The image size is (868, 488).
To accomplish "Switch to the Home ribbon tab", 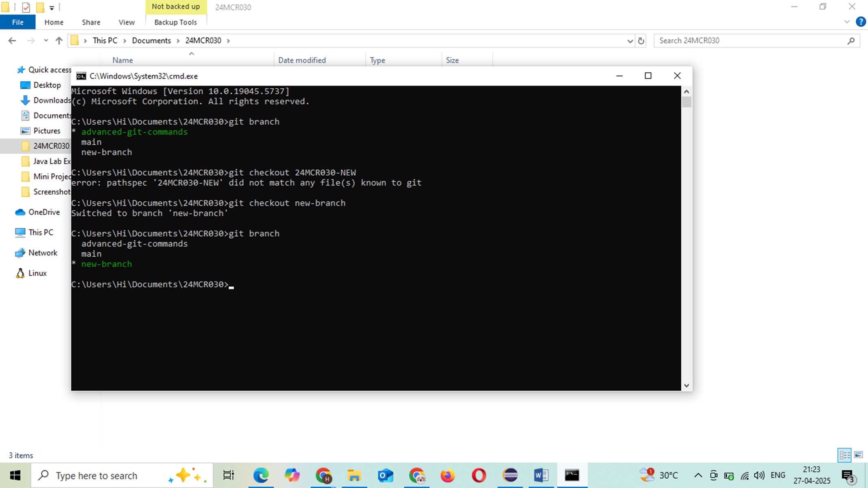I will (x=54, y=22).
